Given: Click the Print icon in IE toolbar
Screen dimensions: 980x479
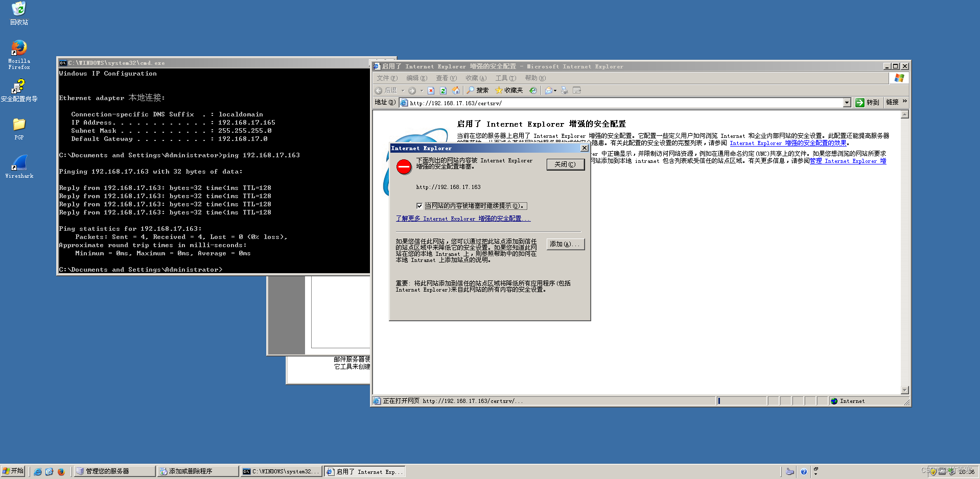Looking at the screenshot, I should (x=565, y=90).
